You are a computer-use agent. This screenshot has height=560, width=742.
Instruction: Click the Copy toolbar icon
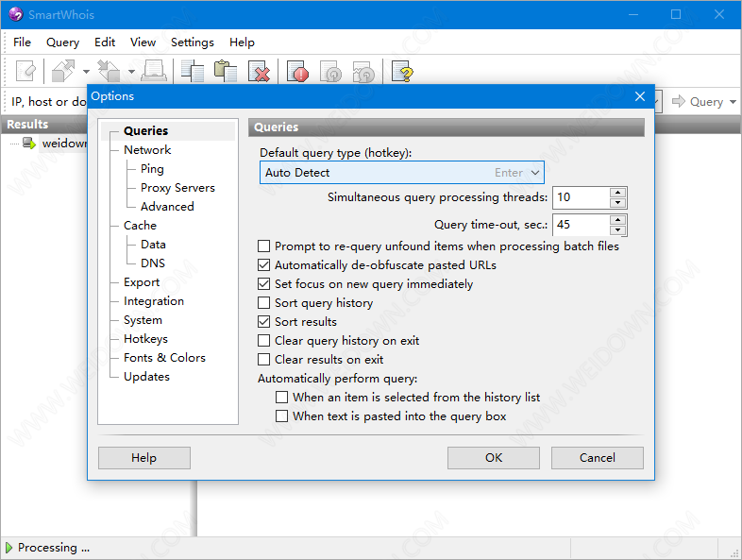point(194,71)
